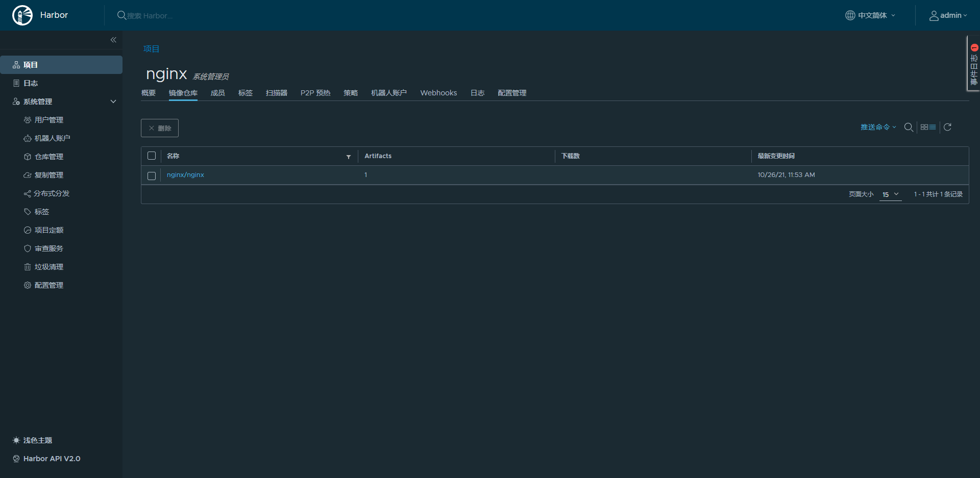This screenshot has width=980, height=478.
Task: Click the 日志 sidebar icon
Action: point(16,83)
